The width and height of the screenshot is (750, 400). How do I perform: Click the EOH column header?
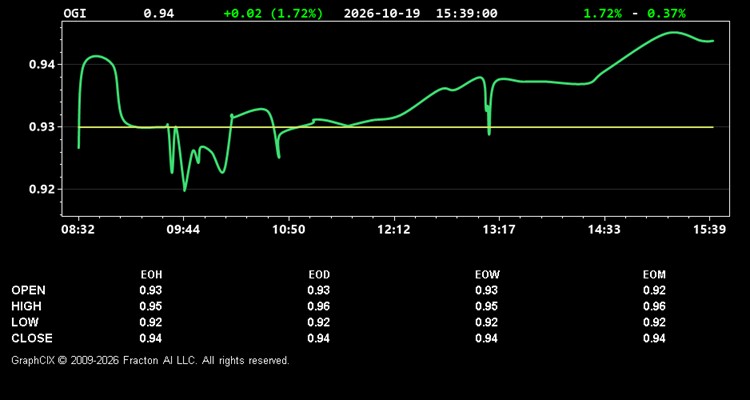[151, 275]
